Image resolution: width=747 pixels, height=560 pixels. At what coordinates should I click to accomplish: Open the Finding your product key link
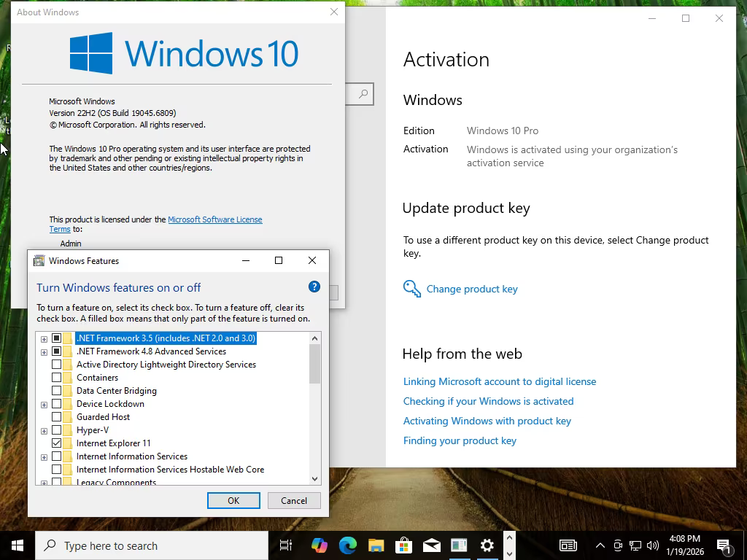pos(460,440)
